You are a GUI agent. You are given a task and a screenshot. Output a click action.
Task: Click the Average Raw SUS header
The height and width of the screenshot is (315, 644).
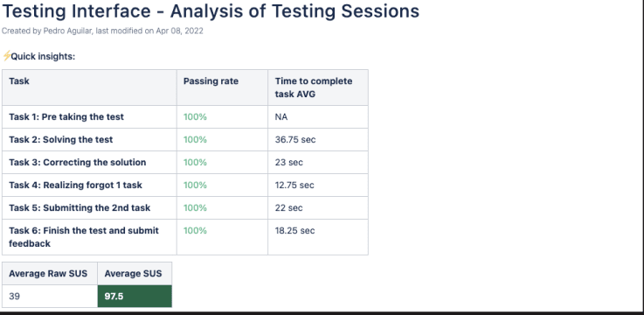click(x=48, y=274)
